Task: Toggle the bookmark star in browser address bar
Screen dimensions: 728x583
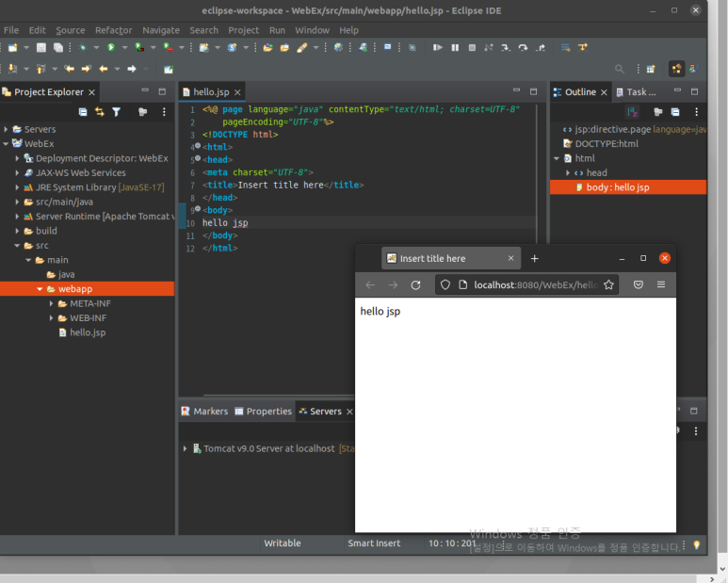Action: pos(608,284)
